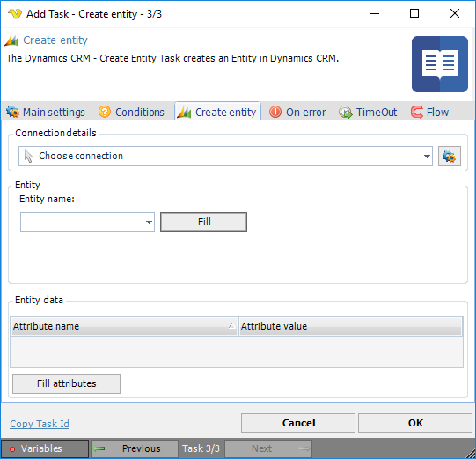
Task: Click the Dynamics CRM logo beside Create entity
Action: click(11, 40)
